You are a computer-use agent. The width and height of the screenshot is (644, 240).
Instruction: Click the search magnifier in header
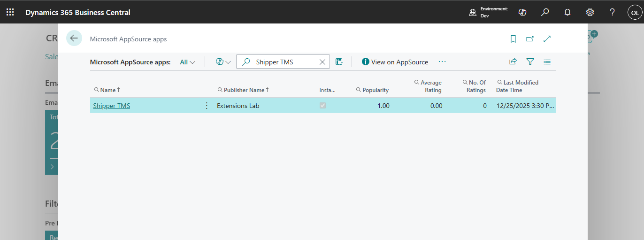pyautogui.click(x=545, y=12)
